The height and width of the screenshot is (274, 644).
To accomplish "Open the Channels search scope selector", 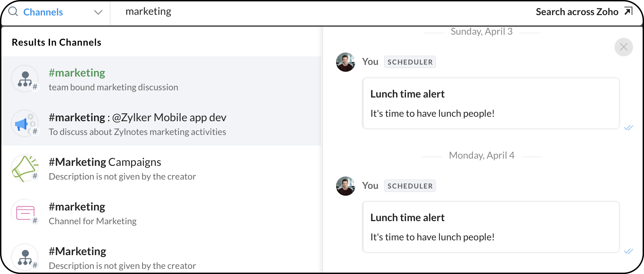I will coord(43,12).
